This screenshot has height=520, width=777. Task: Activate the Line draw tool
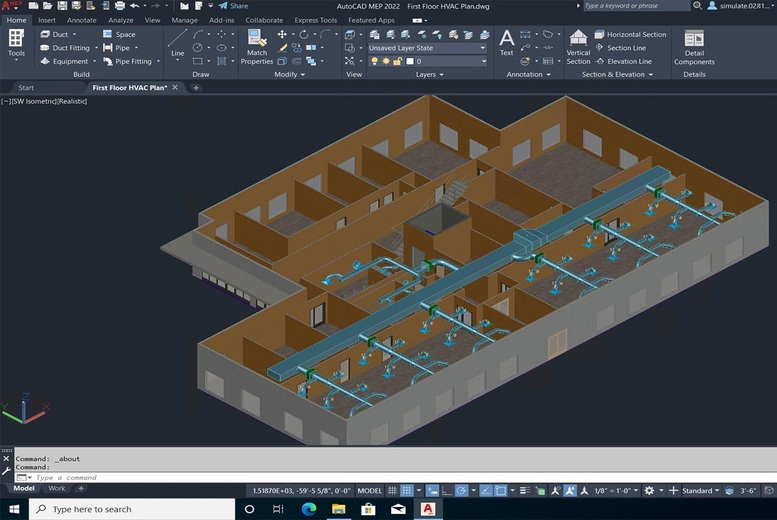coord(177,43)
